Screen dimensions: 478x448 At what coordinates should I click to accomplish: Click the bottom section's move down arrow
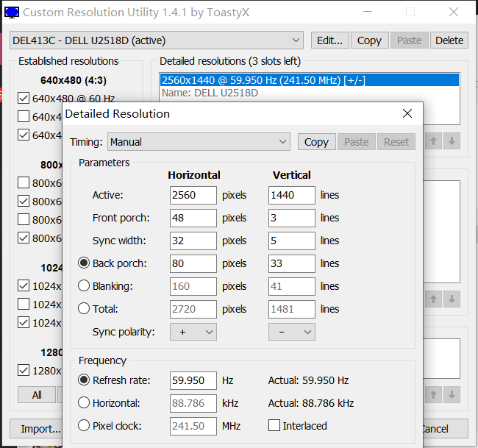tap(452, 394)
